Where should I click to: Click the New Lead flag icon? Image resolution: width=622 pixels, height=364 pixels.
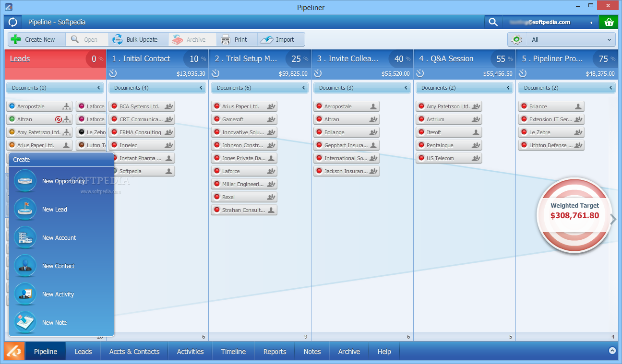click(x=25, y=210)
